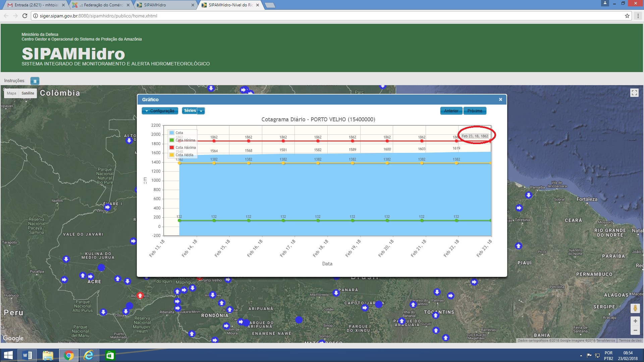Viewport: 644px width, 362px height.
Task: Open Internet Explorer from the taskbar
Action: pyautogui.click(x=89, y=355)
